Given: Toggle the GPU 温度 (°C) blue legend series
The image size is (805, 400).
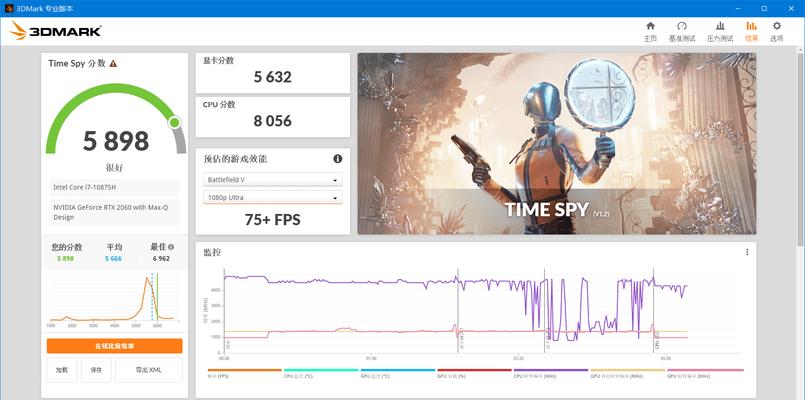Looking at the screenshot, I should pyautogui.click(x=398, y=373).
